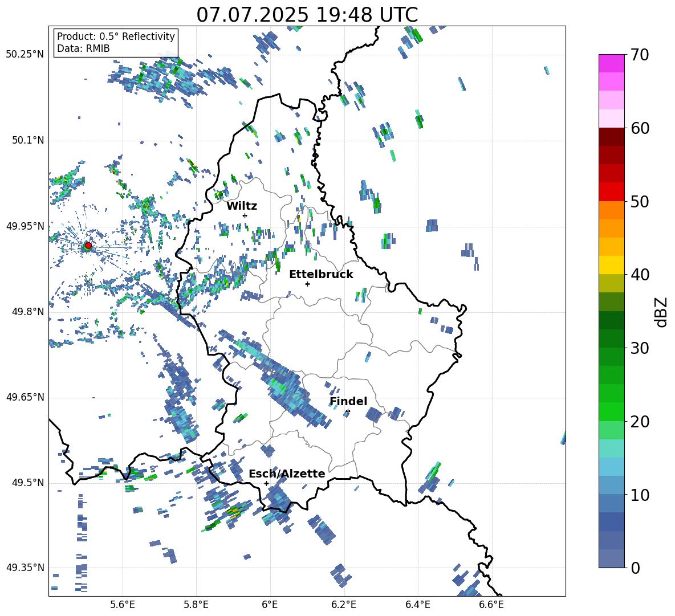Click the Findel city label
This screenshot has height=616, width=675.
click(x=348, y=401)
